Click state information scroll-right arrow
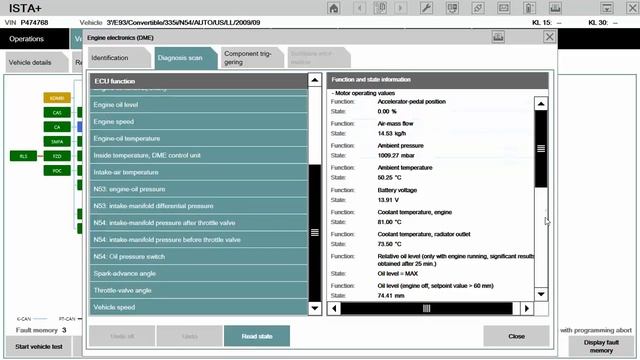The height and width of the screenshot is (360, 640). pyautogui.click(x=527, y=309)
